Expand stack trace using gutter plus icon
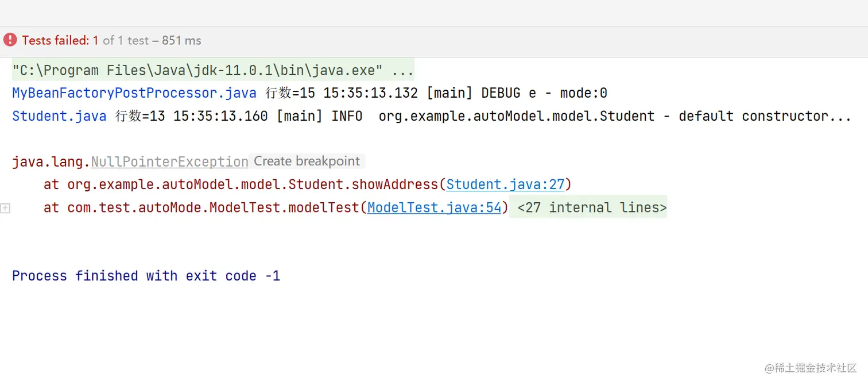 (x=5, y=208)
